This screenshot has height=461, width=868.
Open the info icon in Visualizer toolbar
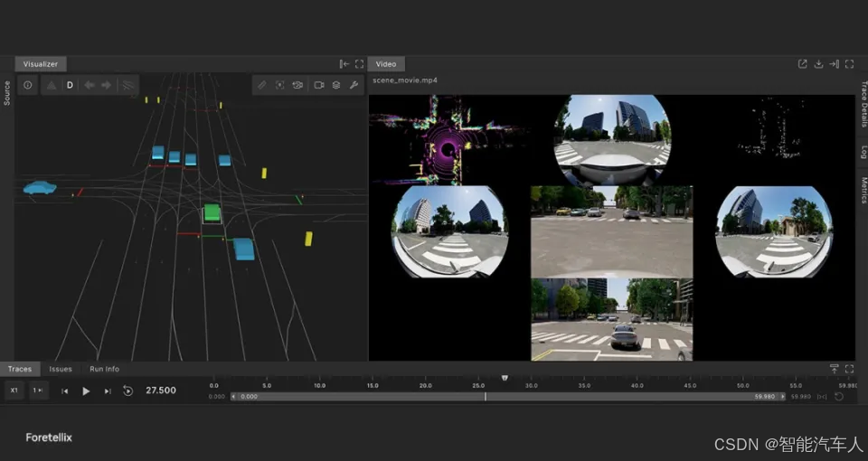point(28,85)
